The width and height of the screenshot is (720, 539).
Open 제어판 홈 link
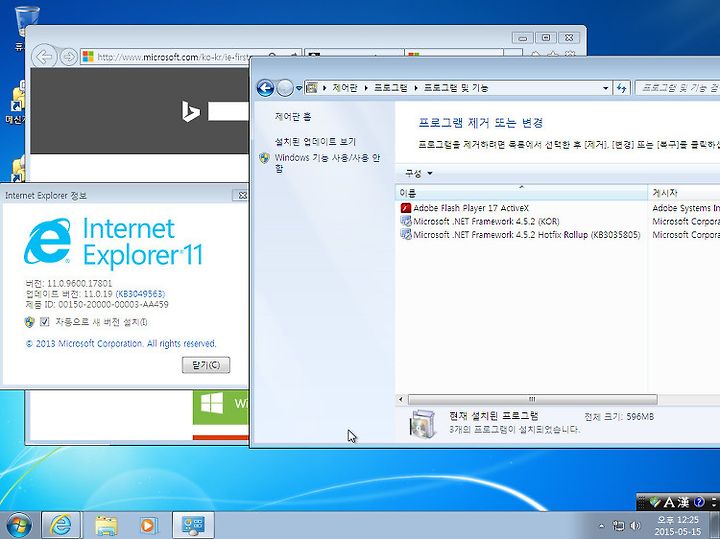point(293,117)
